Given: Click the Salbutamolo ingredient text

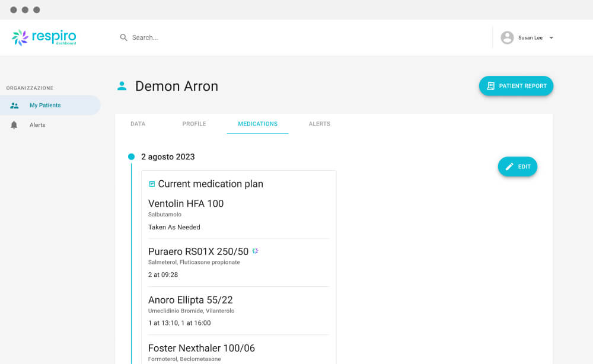Looking at the screenshot, I should 165,215.
